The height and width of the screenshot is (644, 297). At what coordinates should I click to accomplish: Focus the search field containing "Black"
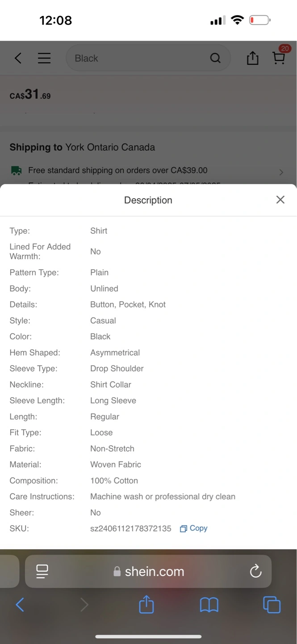click(138, 58)
